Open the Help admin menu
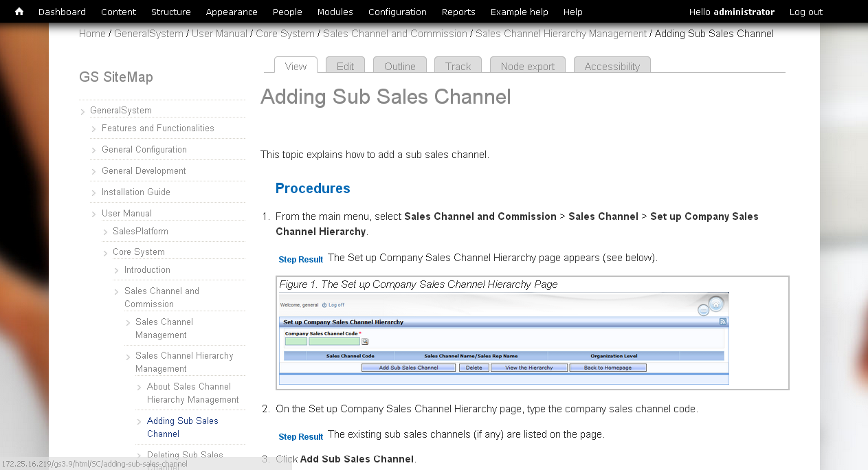Viewport: 868px width, 470px height. tap(573, 12)
